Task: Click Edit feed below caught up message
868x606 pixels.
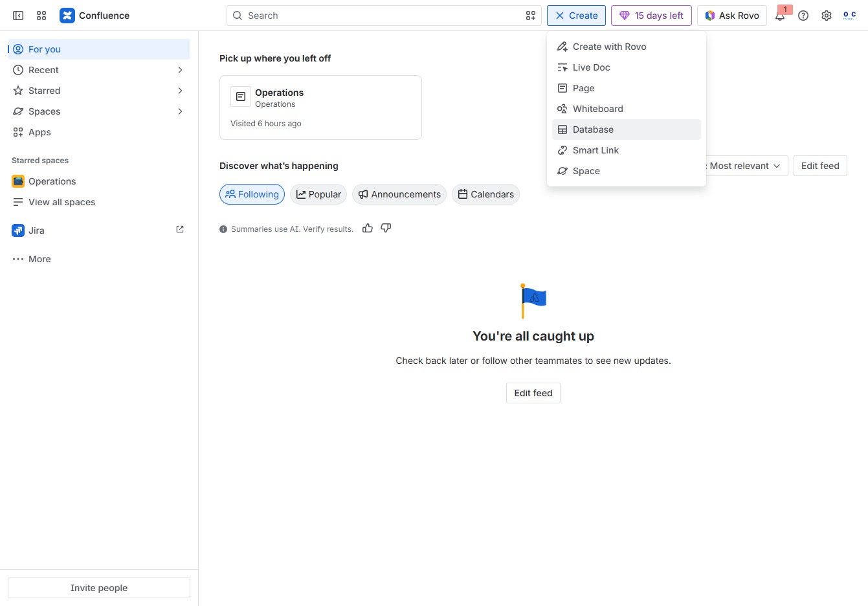Action: point(533,393)
